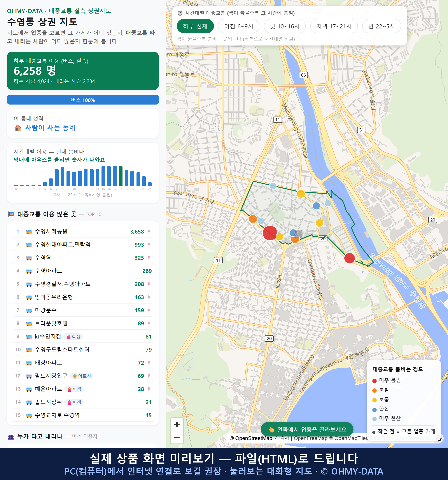Image resolution: width=448 pixels, height=480 pixels.
Task: Click the yellow marker on the northern boundary
Action: (x=301, y=194)
